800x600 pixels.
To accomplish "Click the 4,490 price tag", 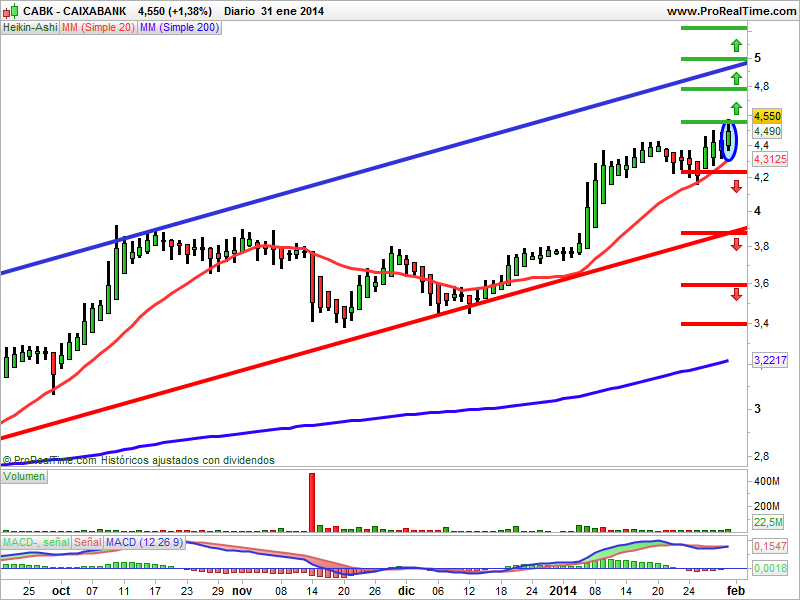I will pos(767,131).
